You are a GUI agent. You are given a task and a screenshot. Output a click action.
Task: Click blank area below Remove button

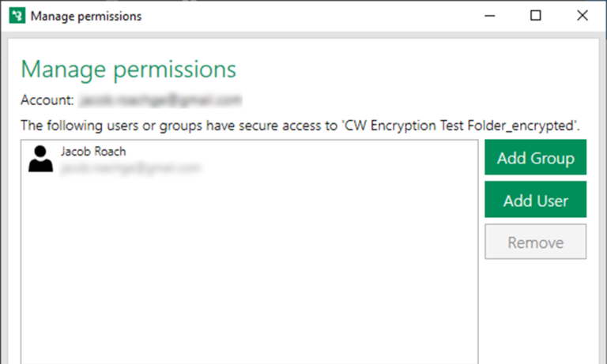pos(535,316)
